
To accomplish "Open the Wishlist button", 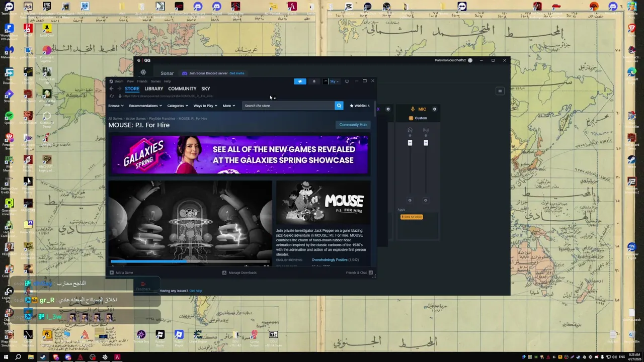I will (359, 106).
